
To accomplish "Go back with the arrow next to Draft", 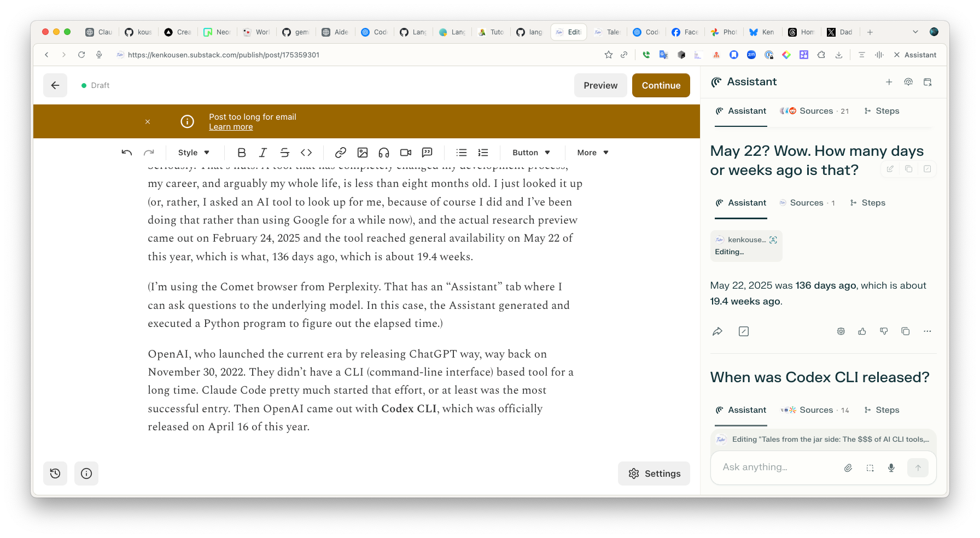I will coord(55,85).
